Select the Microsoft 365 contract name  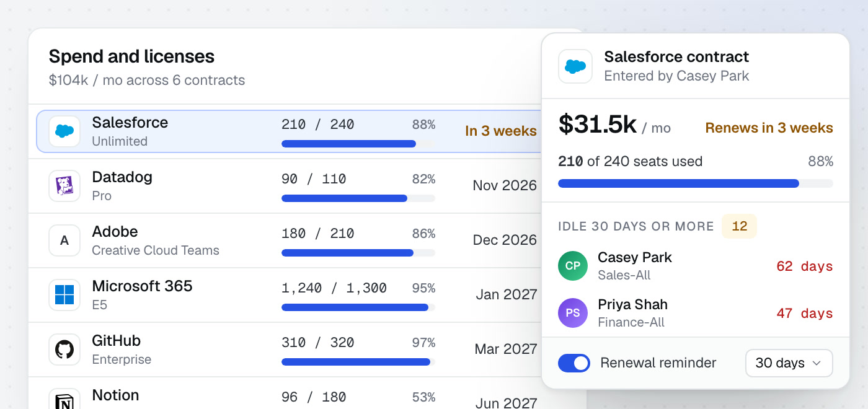(143, 286)
